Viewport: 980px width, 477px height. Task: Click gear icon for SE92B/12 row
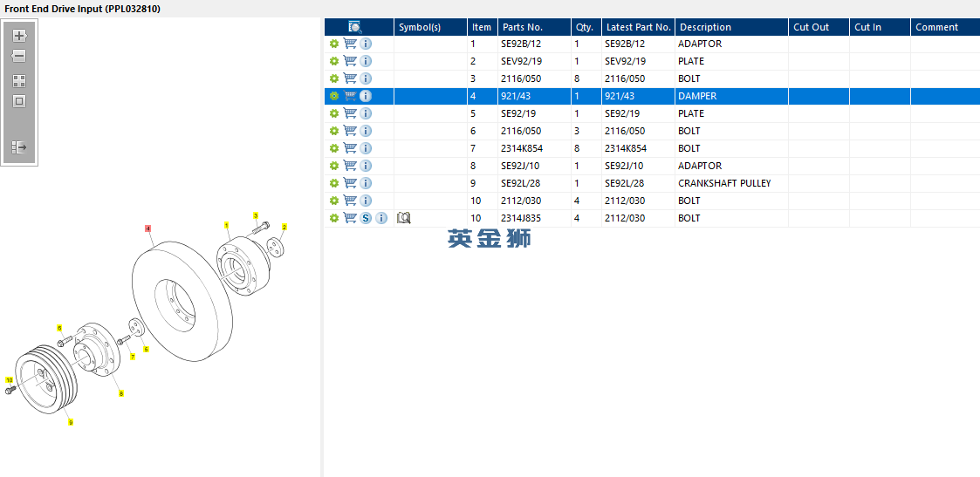[333, 44]
